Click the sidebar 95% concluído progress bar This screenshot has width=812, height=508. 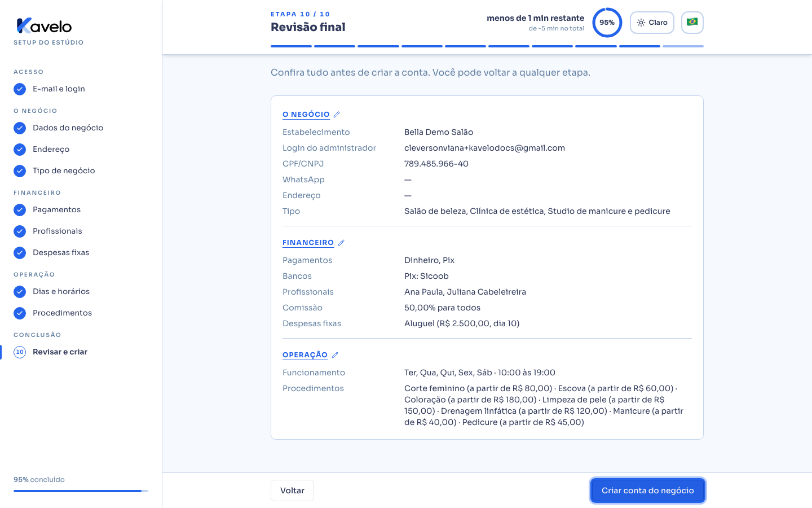tap(81, 491)
